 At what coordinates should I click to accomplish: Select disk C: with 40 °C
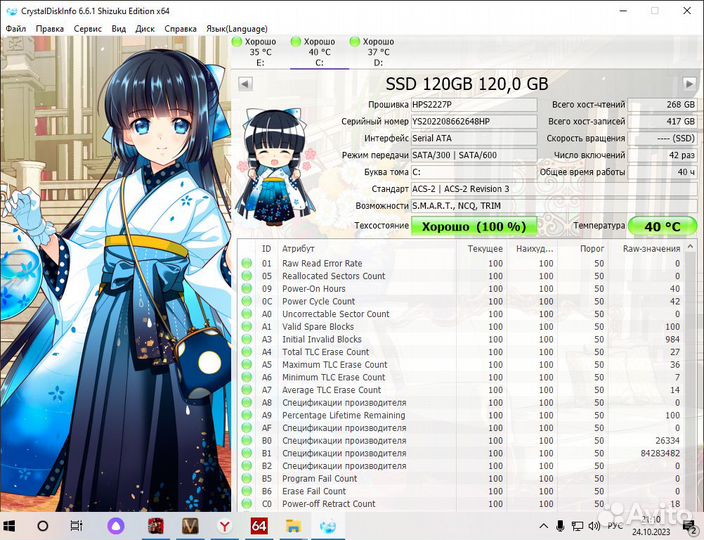[319, 52]
